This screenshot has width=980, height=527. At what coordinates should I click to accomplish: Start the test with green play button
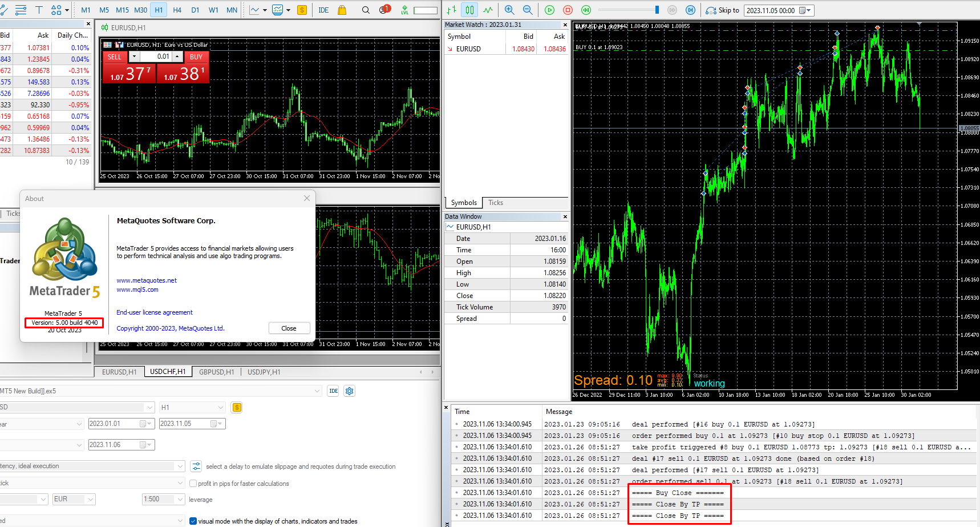pyautogui.click(x=549, y=10)
